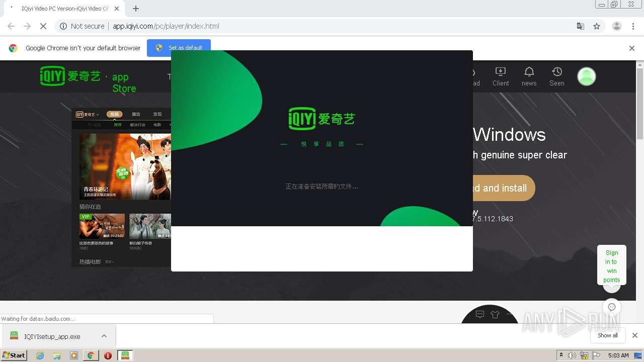The width and height of the screenshot is (644, 362).
Task: Open downloaded IQIYIsetup_app.exe file
Action: pyautogui.click(x=52, y=336)
